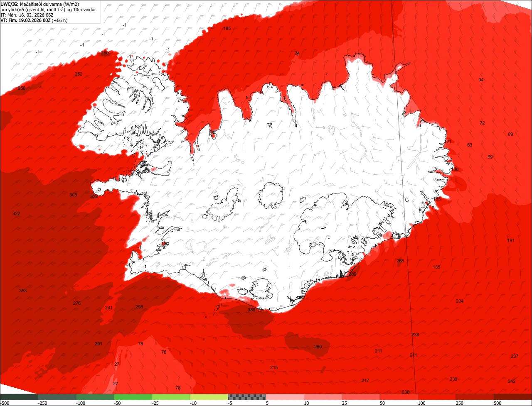532x406 pixels.
Task: Click the legend swatch between 50 and 100
Action: pos(399,397)
